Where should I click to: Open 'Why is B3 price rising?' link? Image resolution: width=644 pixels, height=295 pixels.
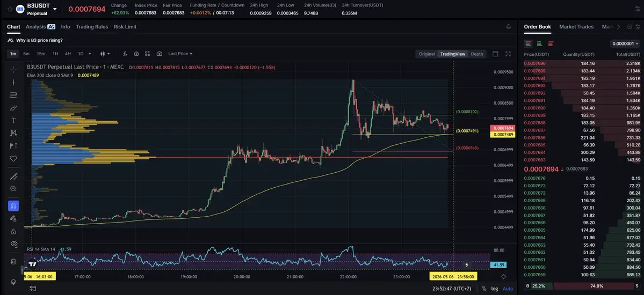coord(39,40)
